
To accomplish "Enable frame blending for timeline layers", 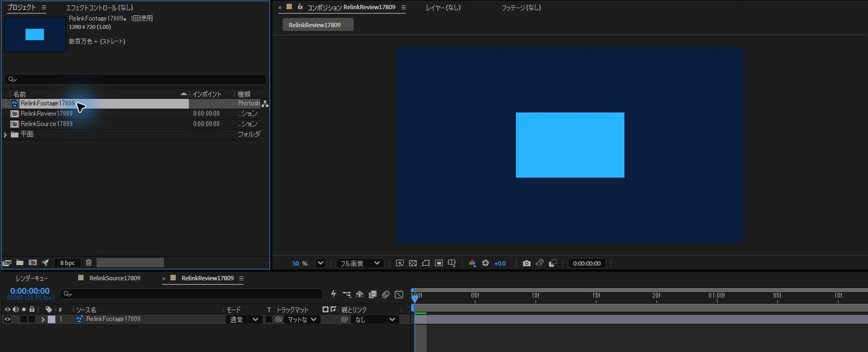I will pyautogui.click(x=373, y=294).
